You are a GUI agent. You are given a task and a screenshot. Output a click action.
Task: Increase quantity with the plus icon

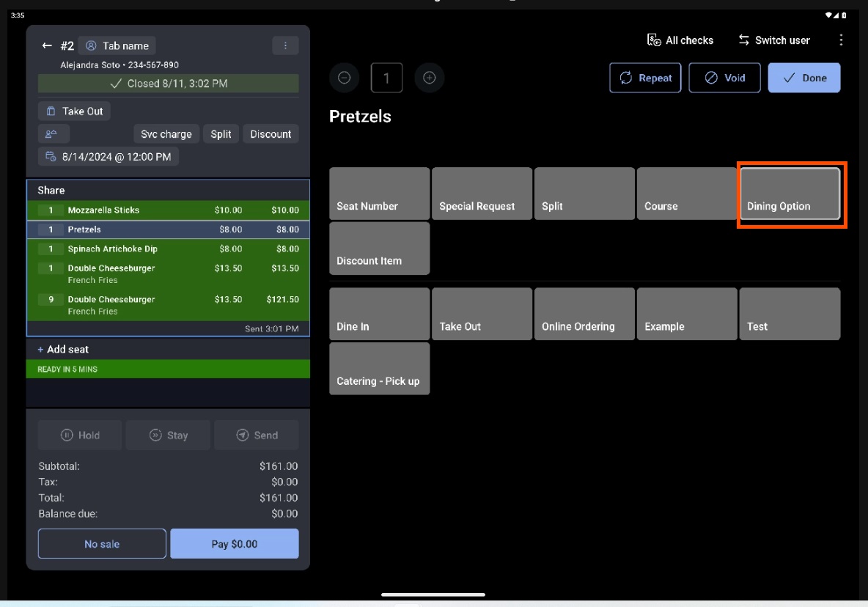[430, 78]
